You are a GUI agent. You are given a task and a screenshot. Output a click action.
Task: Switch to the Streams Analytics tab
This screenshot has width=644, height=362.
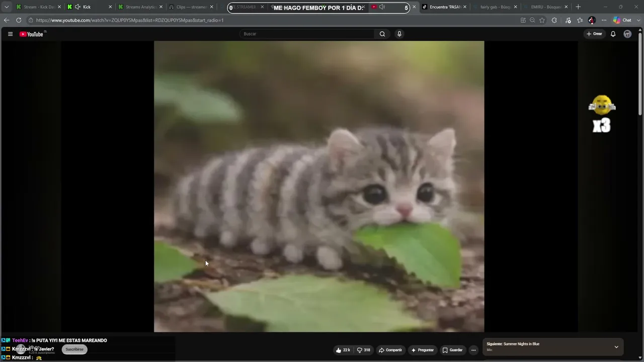[x=141, y=7]
